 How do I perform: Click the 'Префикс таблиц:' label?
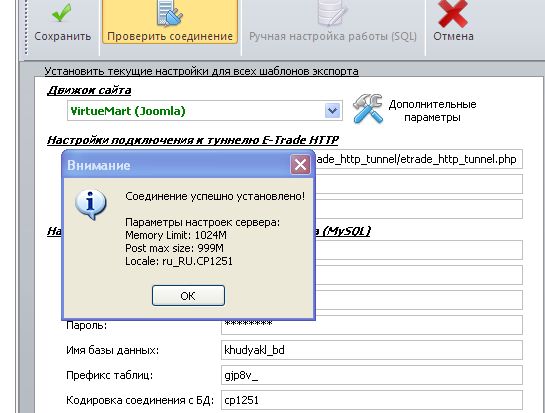(x=109, y=375)
